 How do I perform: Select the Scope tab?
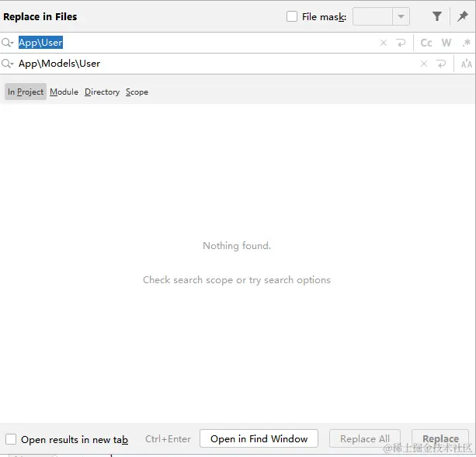137,92
